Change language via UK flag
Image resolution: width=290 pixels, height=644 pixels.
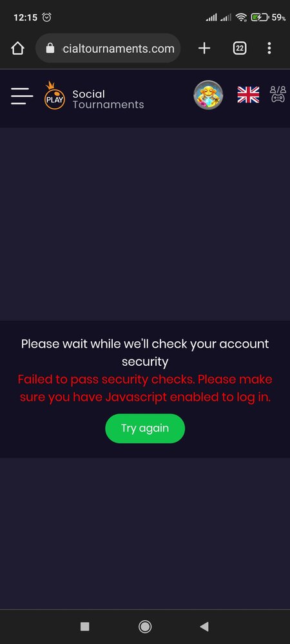tap(248, 95)
